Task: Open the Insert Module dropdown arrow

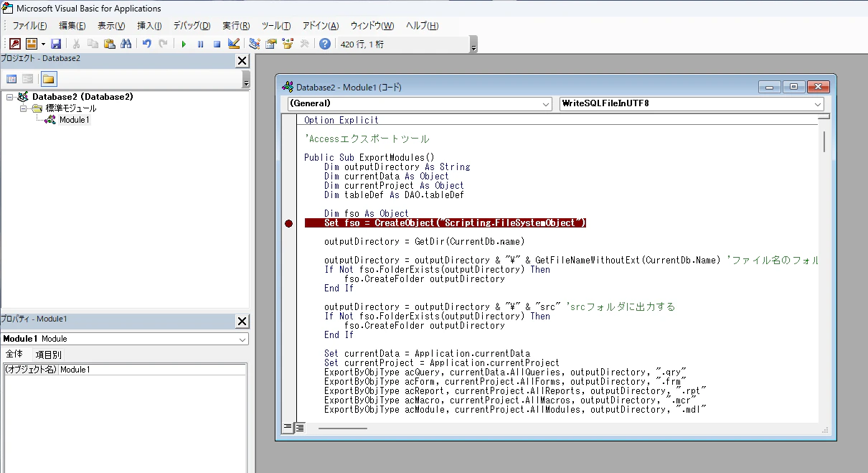Action: click(x=42, y=44)
